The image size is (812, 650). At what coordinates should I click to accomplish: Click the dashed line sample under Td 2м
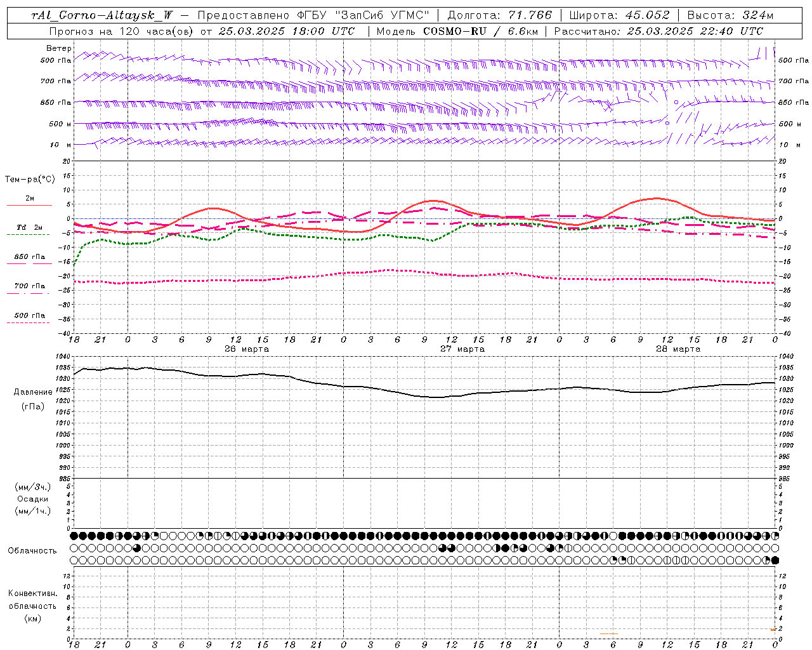29,235
